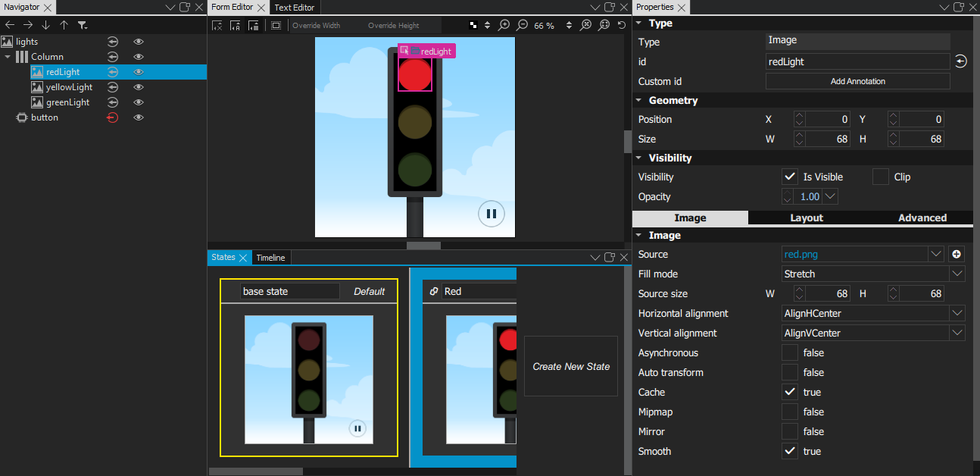Screen dimensions: 980x476
Task: Enable the Mipmap checkbox
Action: [790, 412]
